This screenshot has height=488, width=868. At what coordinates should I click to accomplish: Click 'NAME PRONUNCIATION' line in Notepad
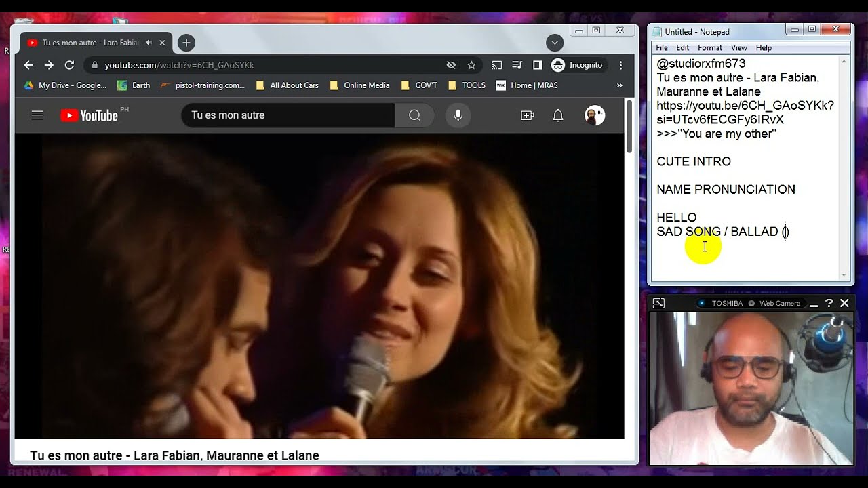click(x=726, y=190)
